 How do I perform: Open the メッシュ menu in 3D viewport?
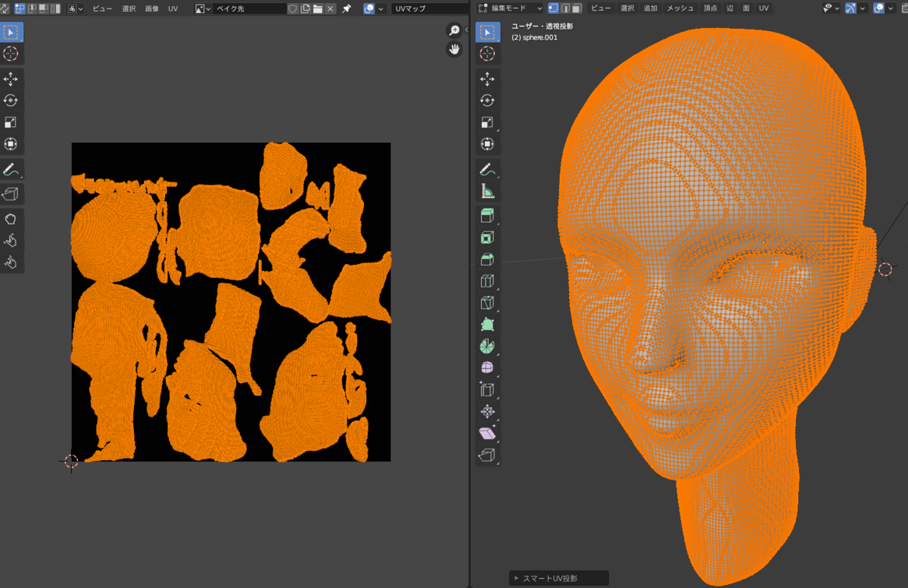tap(679, 8)
